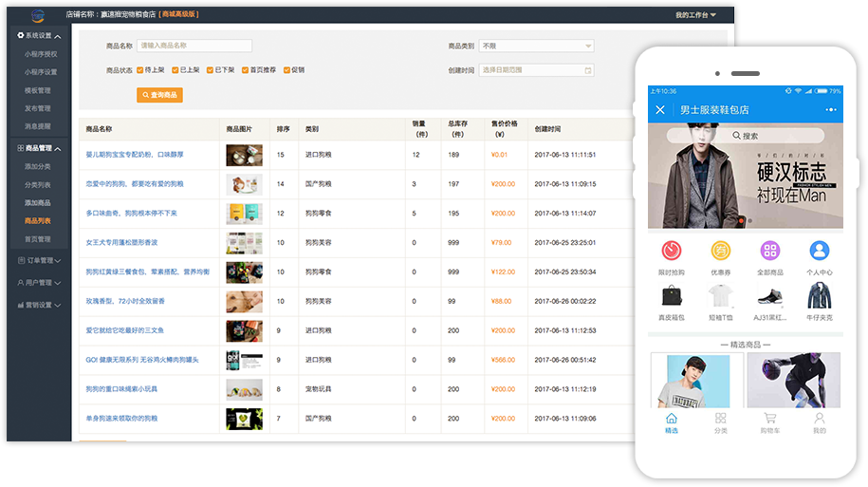Toggle the 待上架 status checkbox
This screenshot has height=487, width=868.
tap(140, 70)
